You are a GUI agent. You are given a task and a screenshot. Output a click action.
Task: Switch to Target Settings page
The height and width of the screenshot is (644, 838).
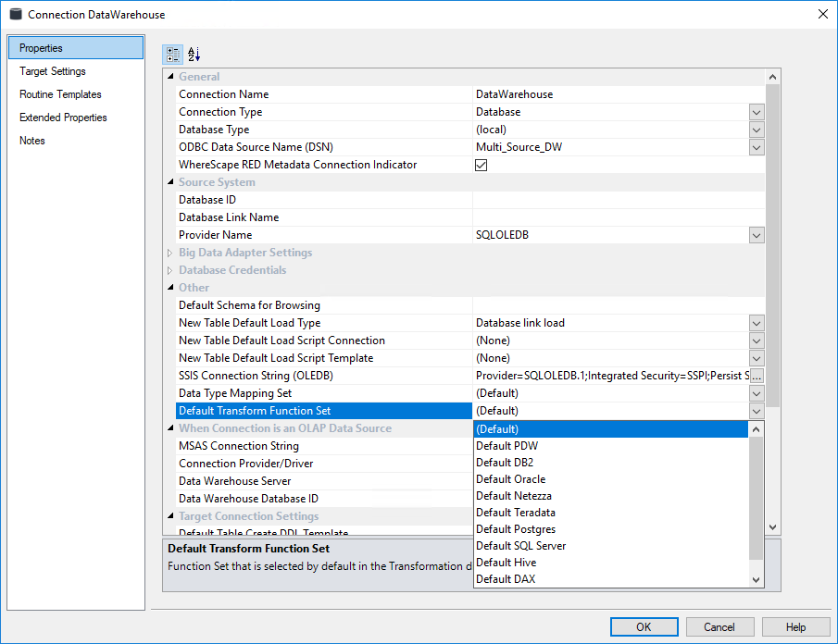pos(53,71)
